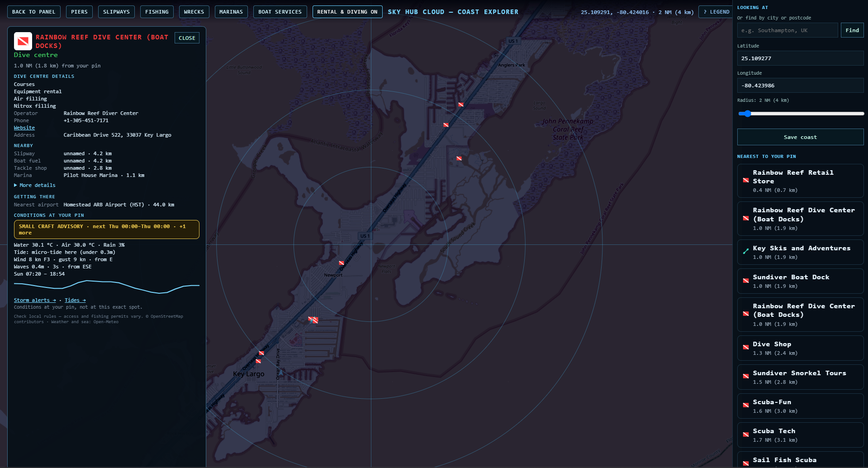The height and width of the screenshot is (468, 868).
Task: Open the Storm alerts link
Action: [35, 300]
